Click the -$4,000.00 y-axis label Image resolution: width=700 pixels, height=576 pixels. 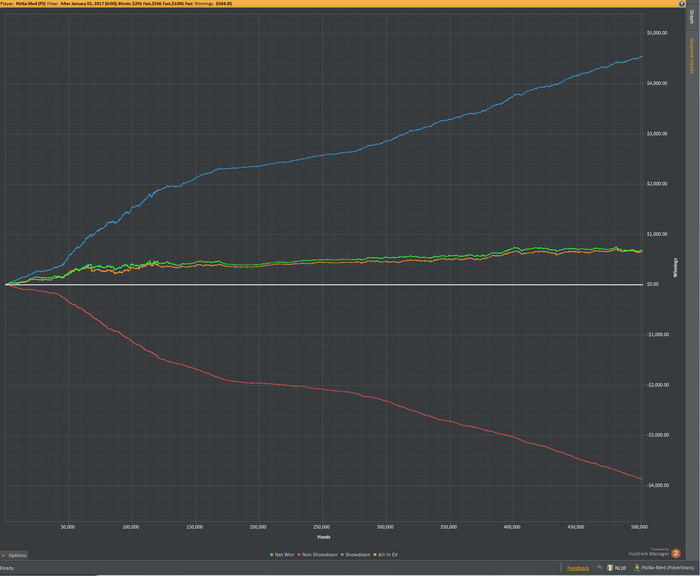point(658,485)
